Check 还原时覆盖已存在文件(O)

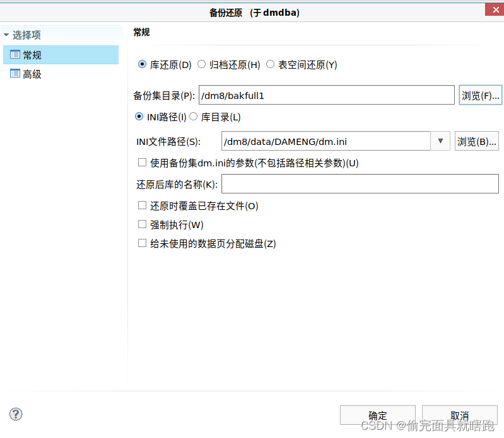(x=142, y=205)
